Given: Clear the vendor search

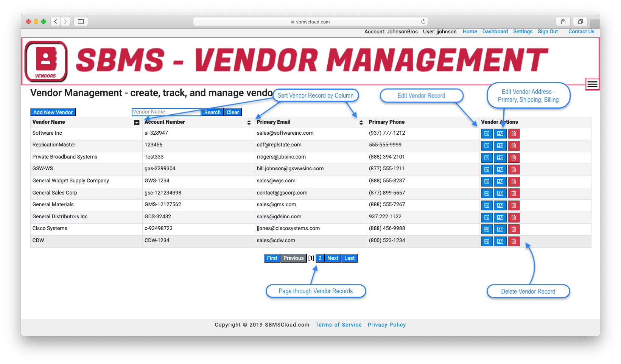Looking at the screenshot, I should pos(233,112).
